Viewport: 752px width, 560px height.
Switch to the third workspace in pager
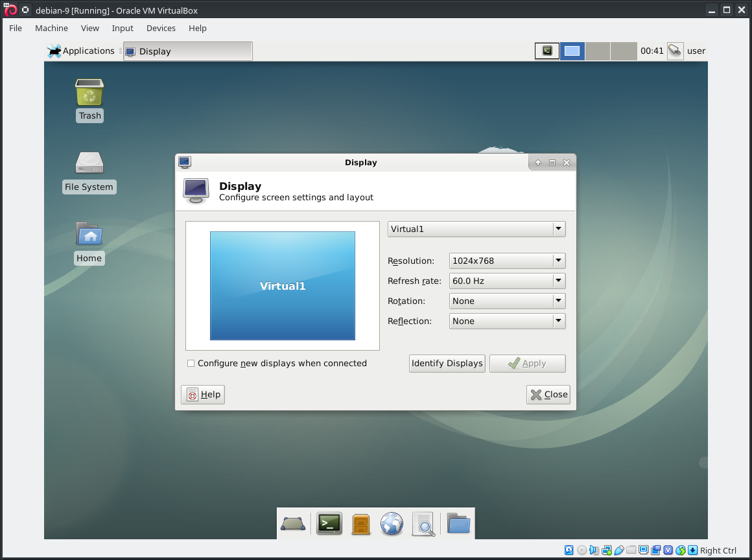click(598, 51)
